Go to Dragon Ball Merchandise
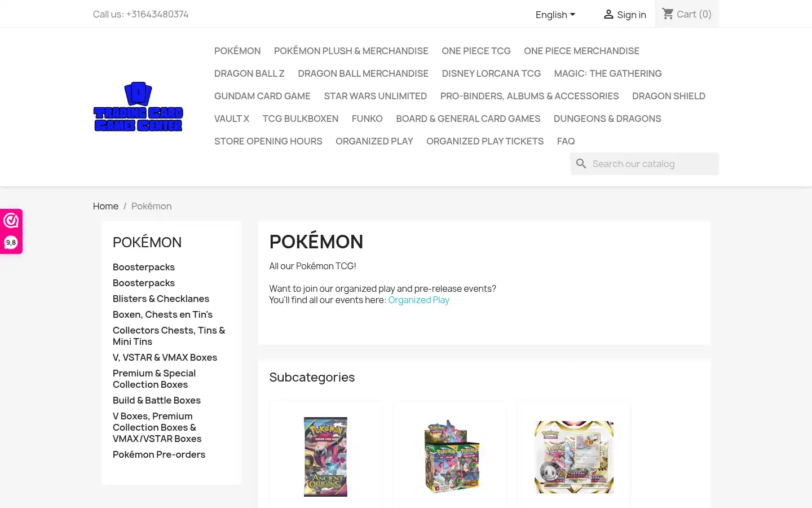Viewport: 812px width, 508px height. click(363, 73)
